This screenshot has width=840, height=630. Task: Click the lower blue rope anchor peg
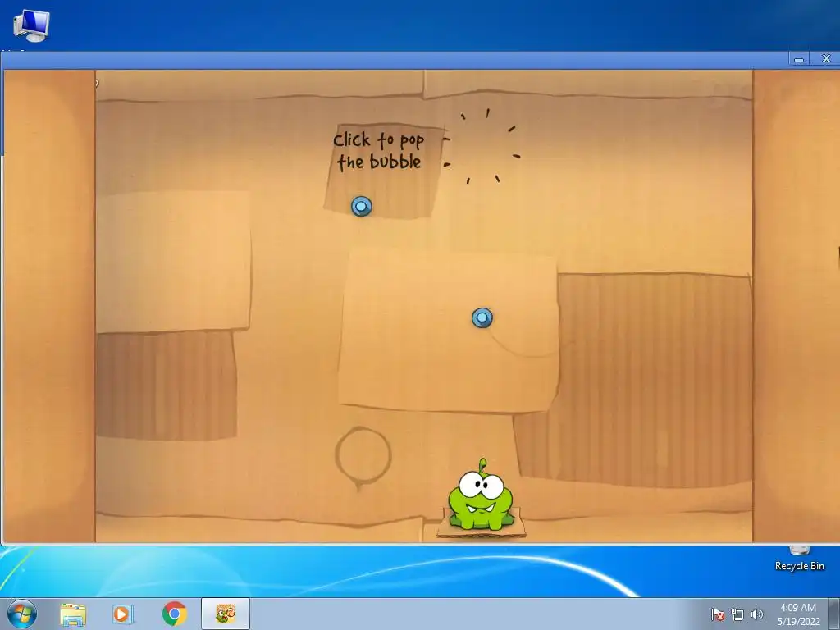click(482, 318)
